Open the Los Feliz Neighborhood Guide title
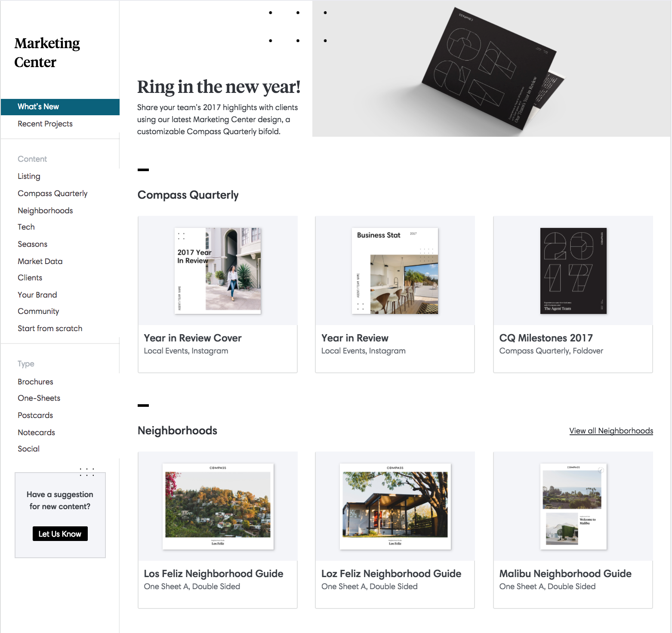This screenshot has width=672, height=633. click(x=213, y=574)
